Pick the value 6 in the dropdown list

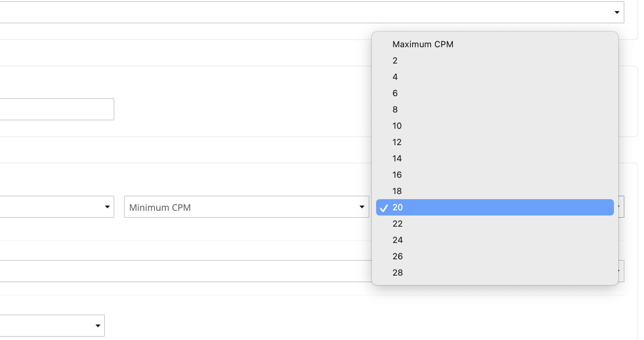395,93
